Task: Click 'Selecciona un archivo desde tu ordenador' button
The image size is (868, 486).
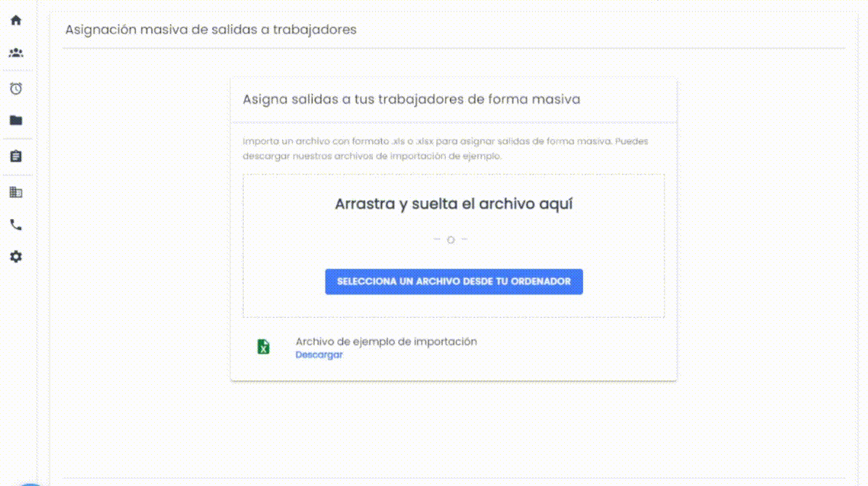Action: pyautogui.click(x=454, y=282)
